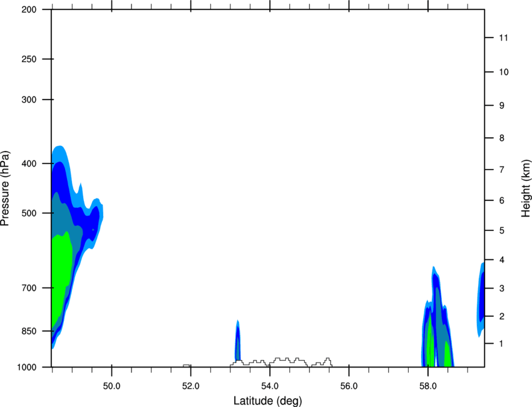Select the 200 pressure tick label

[29, 9]
